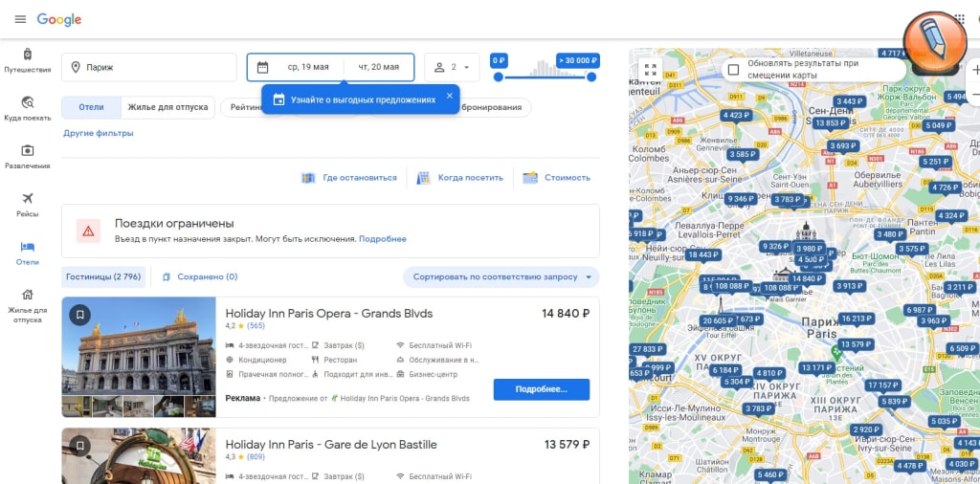Open Куда поехать in the sidebar
Screen dimensions: 980x484
(x=27, y=108)
